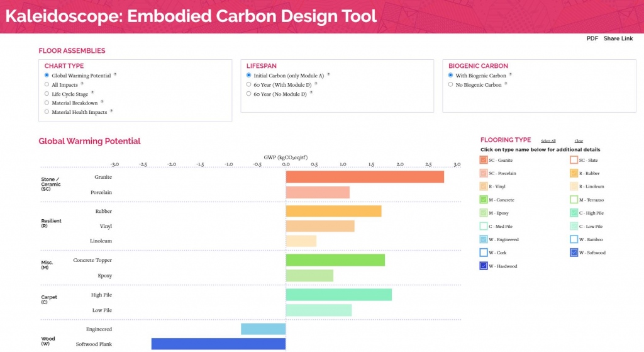Uncheck the W - Hardwood checkbox
Image resolution: width=644 pixels, height=352 pixels.
click(484, 266)
